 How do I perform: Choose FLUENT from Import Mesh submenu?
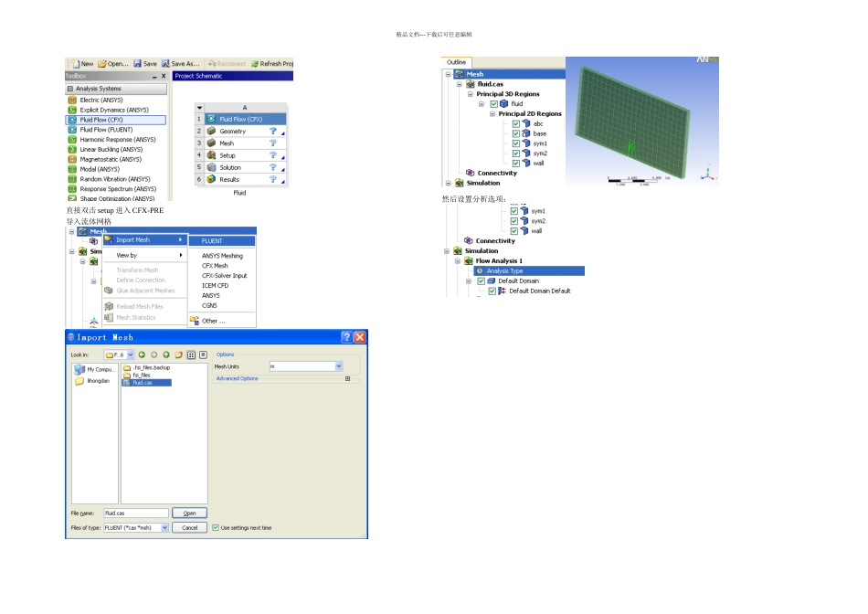coord(222,241)
